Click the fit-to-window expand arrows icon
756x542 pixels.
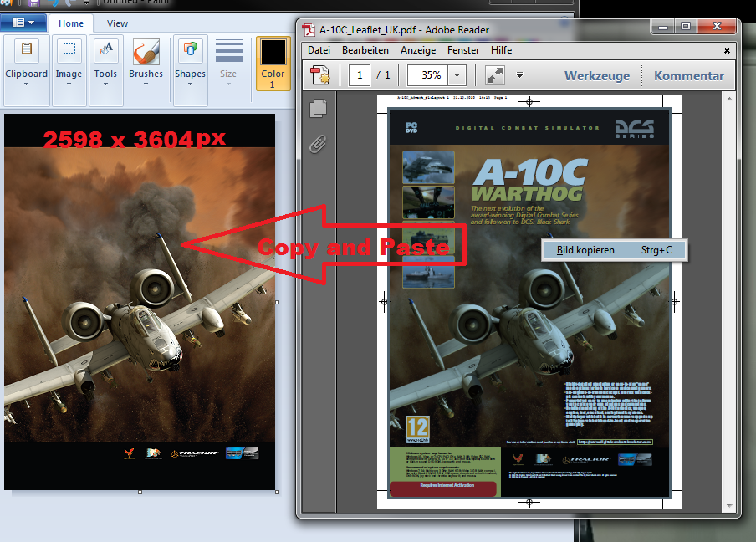tap(495, 75)
